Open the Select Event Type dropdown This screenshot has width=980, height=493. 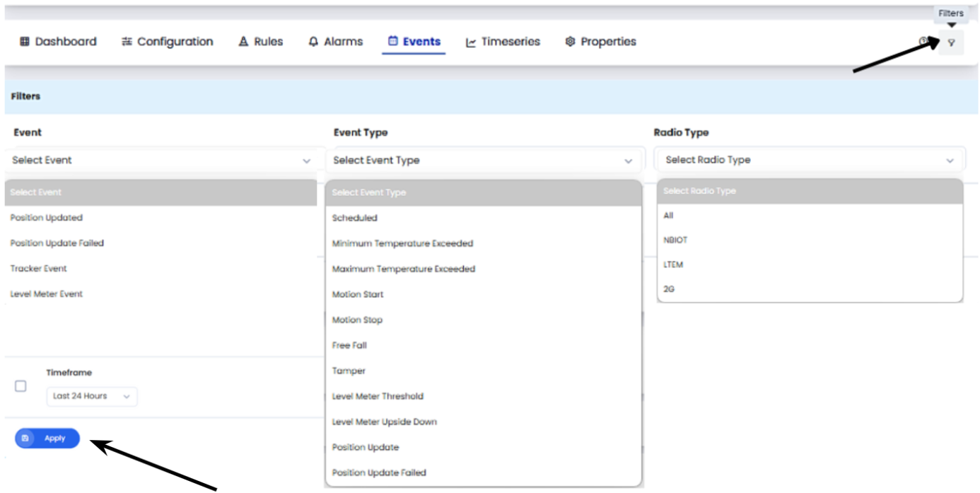coord(483,161)
